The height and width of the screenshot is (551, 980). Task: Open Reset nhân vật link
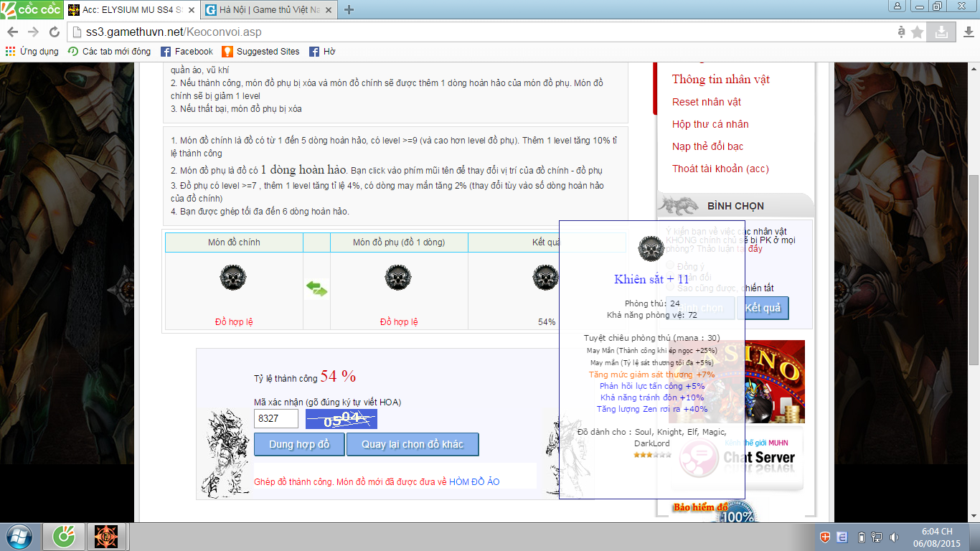(x=707, y=102)
